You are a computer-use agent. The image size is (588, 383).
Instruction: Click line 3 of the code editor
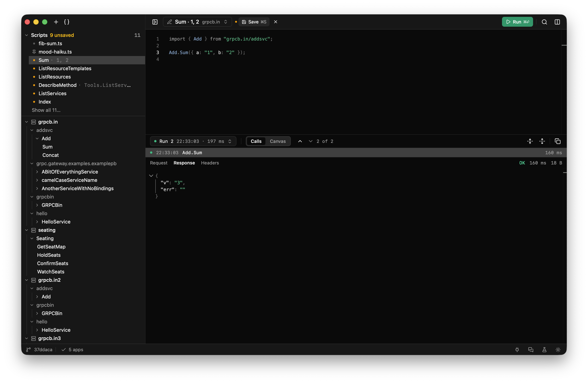point(207,53)
